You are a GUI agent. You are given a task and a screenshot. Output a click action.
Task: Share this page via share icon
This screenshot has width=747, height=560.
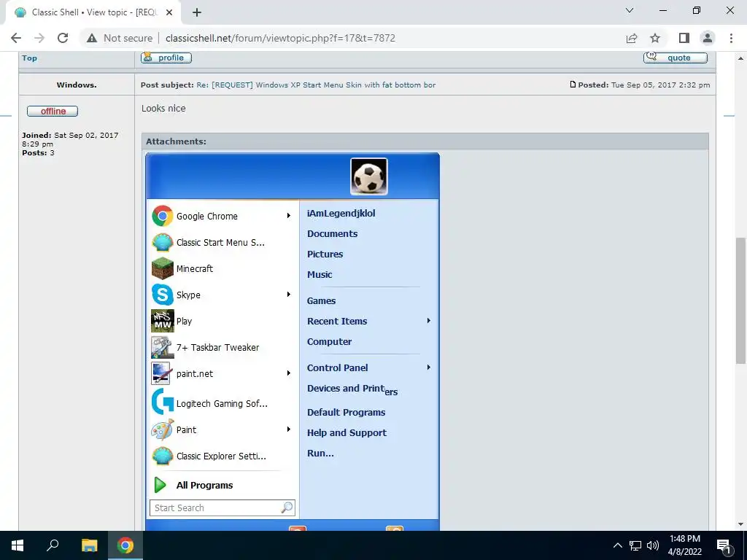click(x=632, y=38)
